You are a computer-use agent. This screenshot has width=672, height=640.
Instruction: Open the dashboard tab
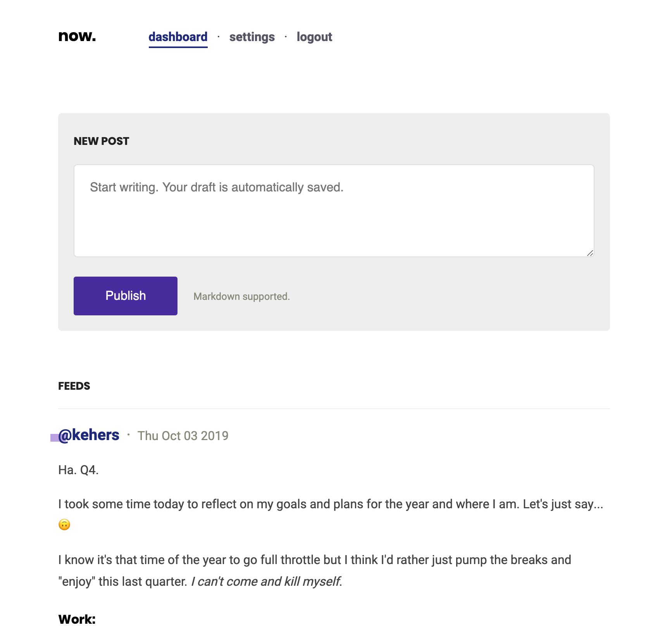pyautogui.click(x=178, y=37)
